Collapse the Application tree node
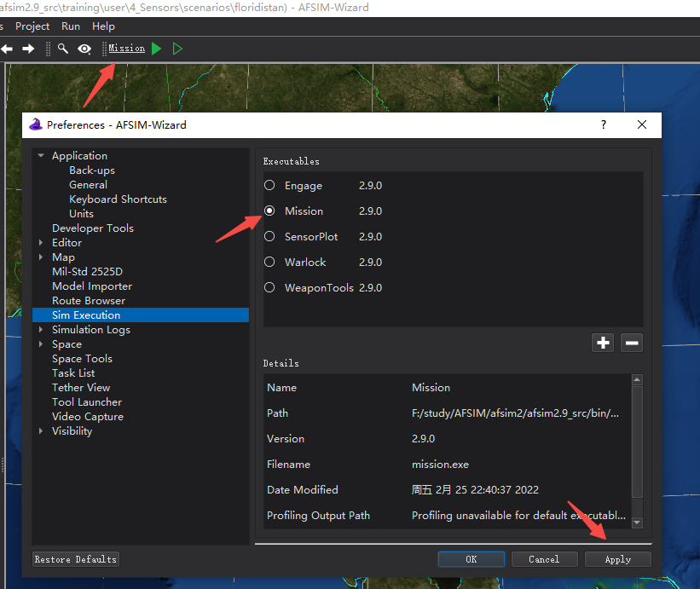Screen dimensions: 700x589 (41, 155)
